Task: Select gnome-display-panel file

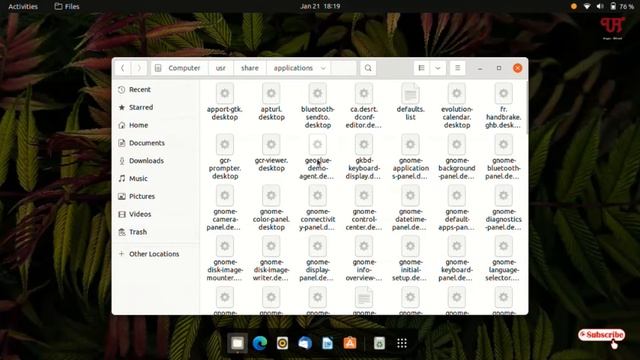Action: 318,258
